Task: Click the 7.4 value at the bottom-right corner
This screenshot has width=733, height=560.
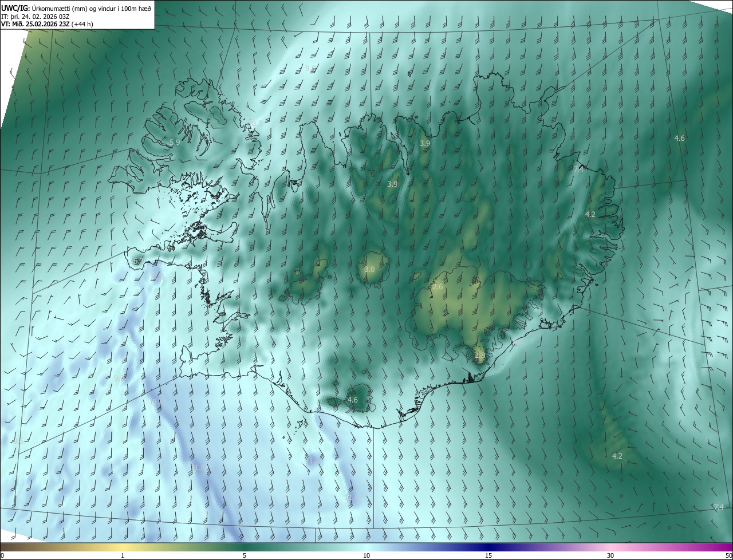Action: coord(719,507)
